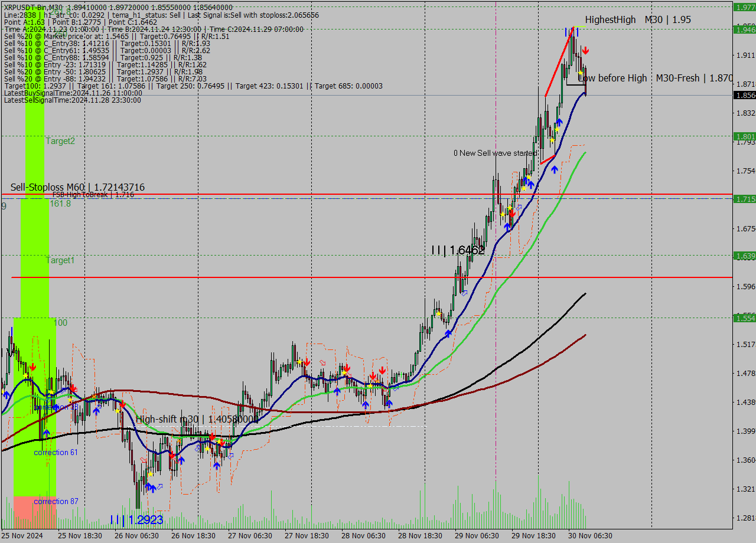Click the 'Target100: 1.2937' targets line
Screen dimensions: 756x543
[x=193, y=86]
